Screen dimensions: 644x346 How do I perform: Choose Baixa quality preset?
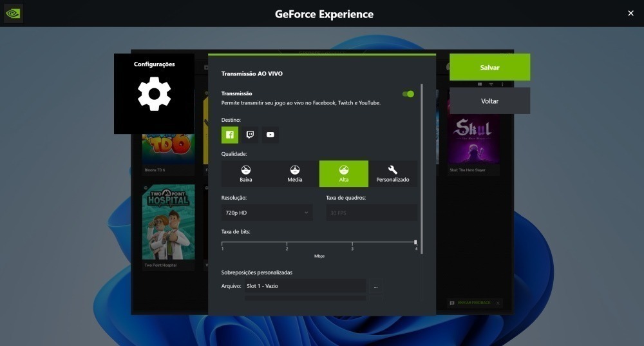245,174
